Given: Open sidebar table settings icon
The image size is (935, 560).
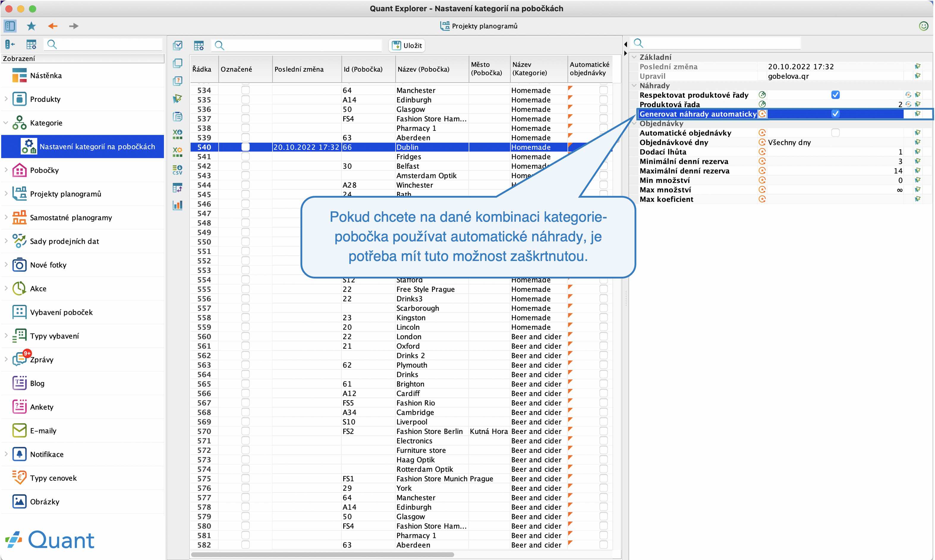Looking at the screenshot, I should pos(31,45).
